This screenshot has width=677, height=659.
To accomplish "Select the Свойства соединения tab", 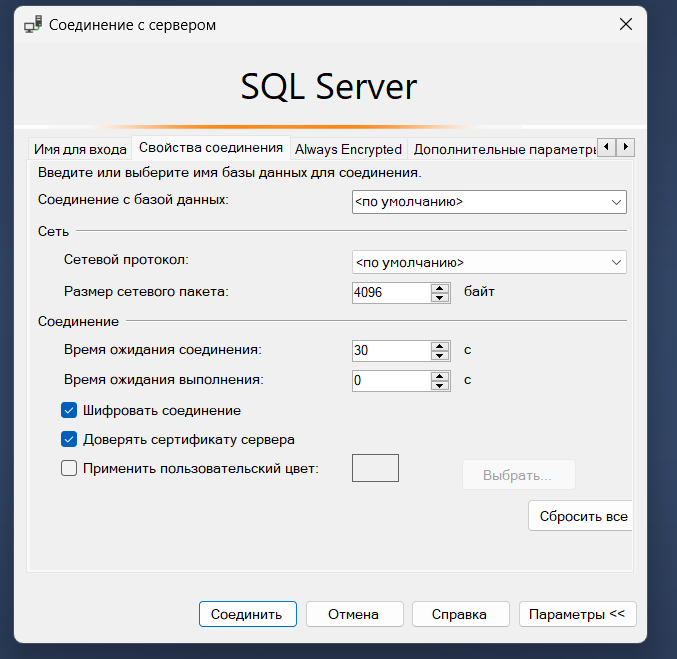I will [211, 148].
